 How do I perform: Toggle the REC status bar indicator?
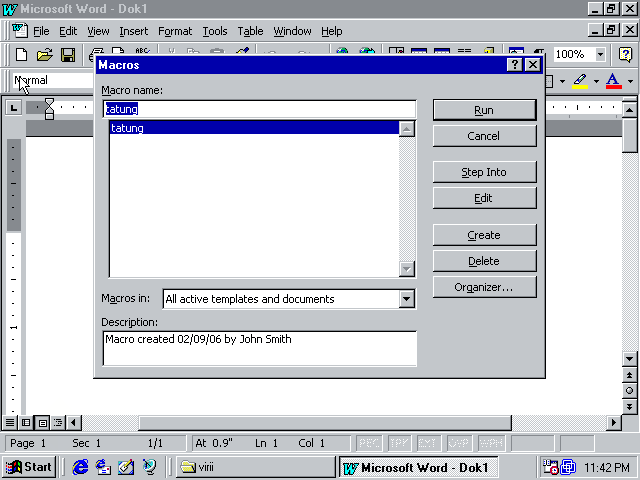[369, 443]
